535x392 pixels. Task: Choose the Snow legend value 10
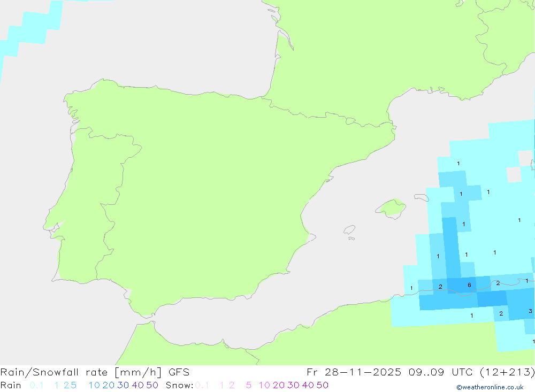pyautogui.click(x=264, y=385)
